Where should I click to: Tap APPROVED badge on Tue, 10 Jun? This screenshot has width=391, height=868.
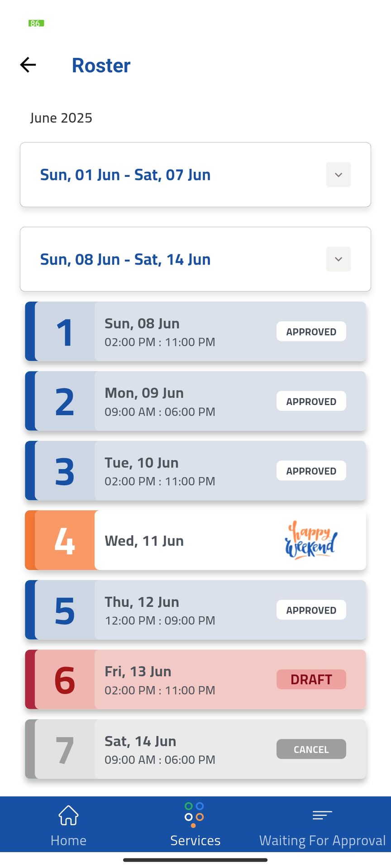click(311, 471)
